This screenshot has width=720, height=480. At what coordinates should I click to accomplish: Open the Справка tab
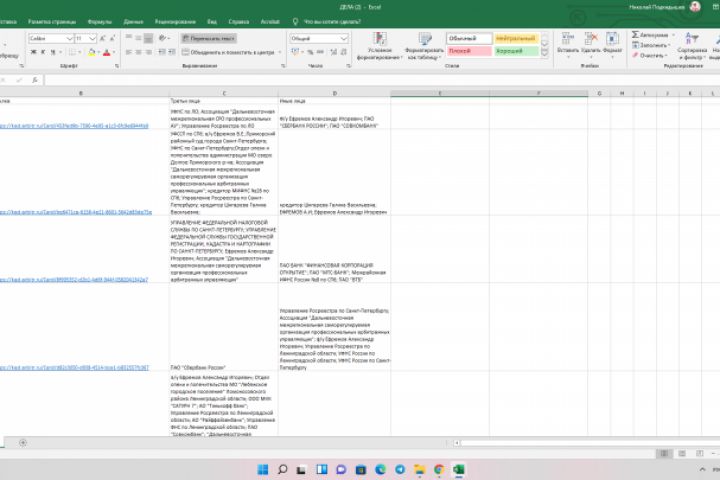pos(238,22)
